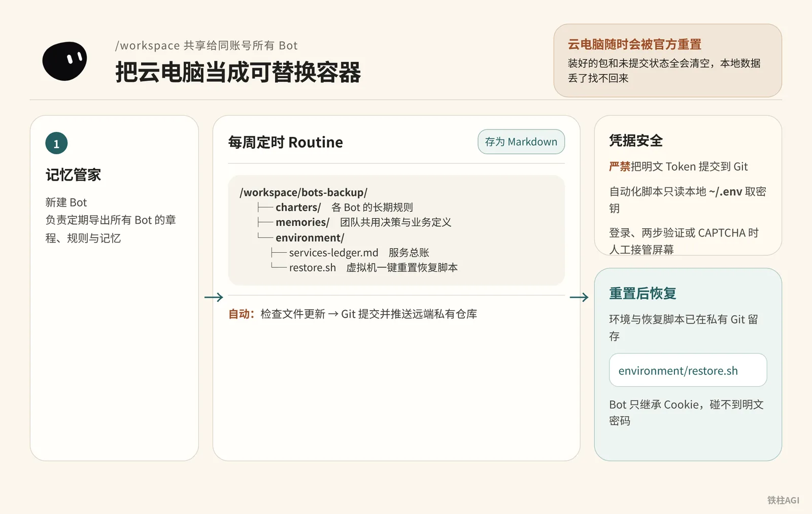Select the restore.sh file in tree

312,267
